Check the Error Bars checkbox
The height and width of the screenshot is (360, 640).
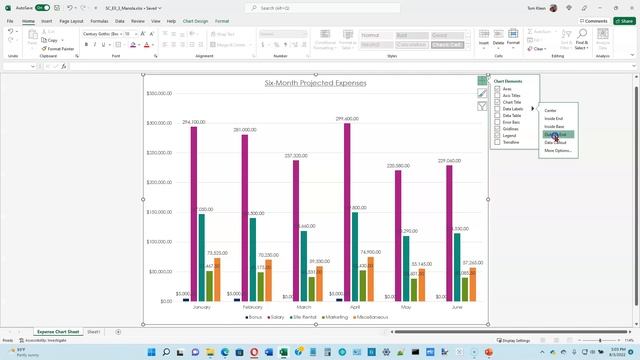pos(497,122)
